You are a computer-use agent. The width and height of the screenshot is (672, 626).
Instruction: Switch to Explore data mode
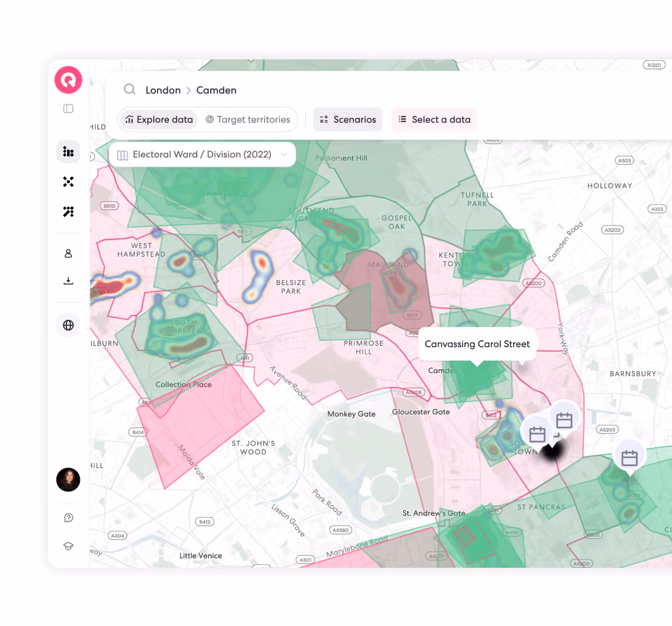coord(159,120)
